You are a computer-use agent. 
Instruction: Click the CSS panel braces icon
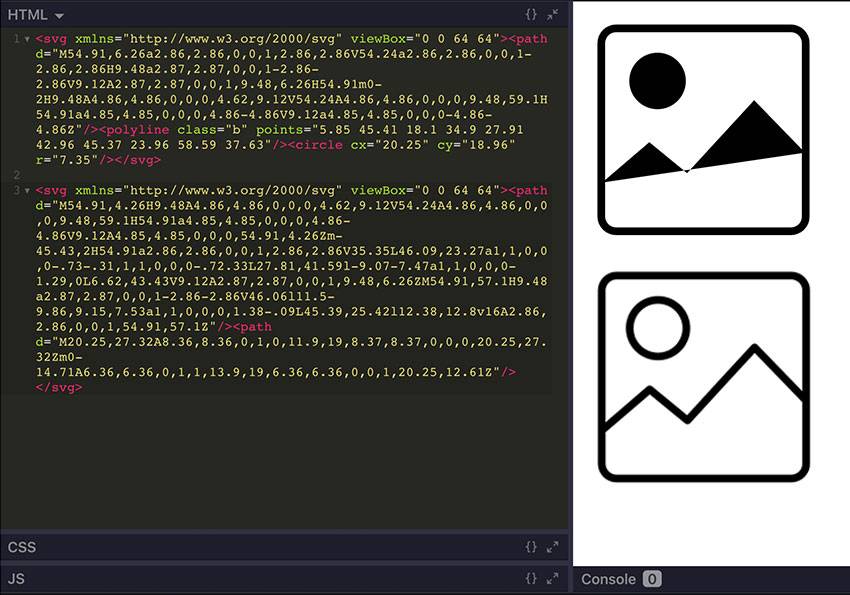click(531, 547)
